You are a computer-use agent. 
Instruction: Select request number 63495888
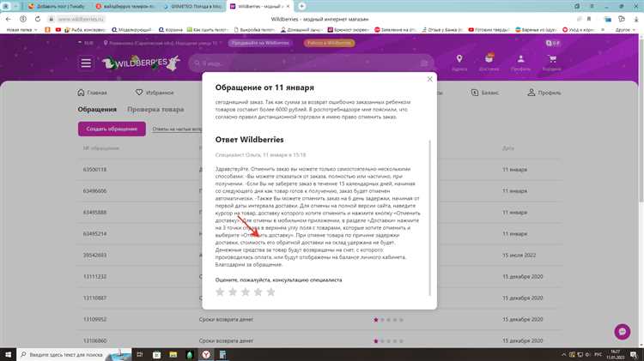click(x=94, y=212)
